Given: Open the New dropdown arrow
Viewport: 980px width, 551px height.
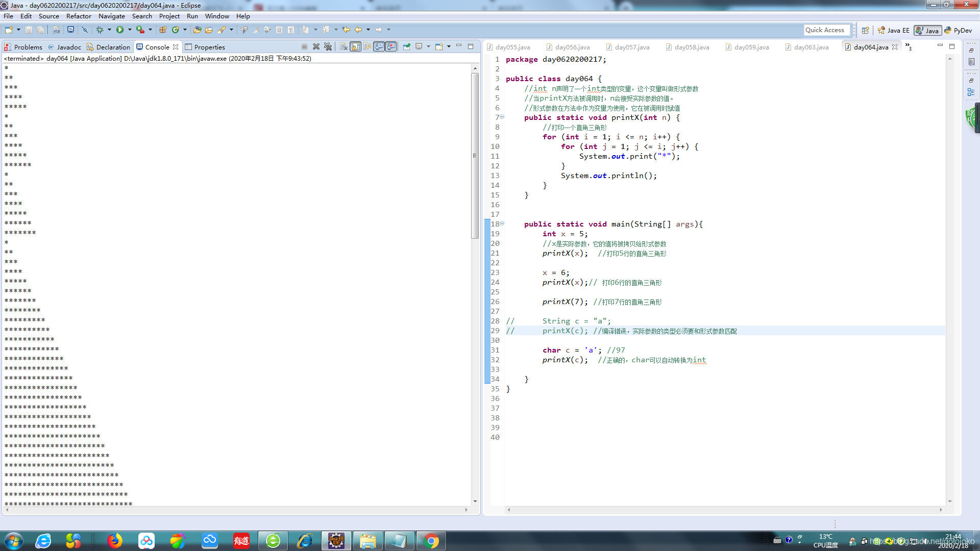Looking at the screenshot, I should (x=19, y=30).
